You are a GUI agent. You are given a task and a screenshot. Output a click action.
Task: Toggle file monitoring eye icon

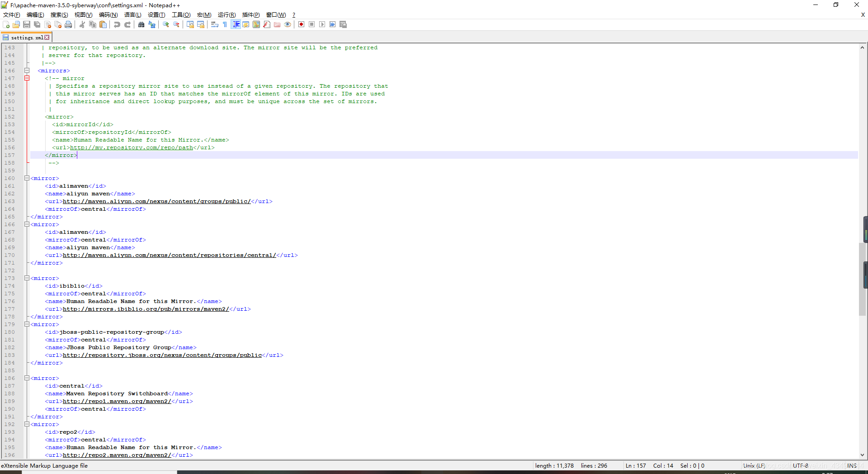point(288,24)
